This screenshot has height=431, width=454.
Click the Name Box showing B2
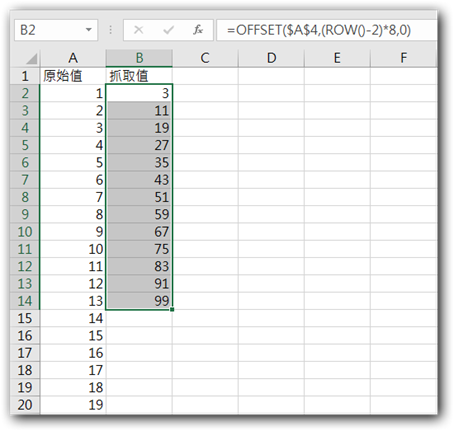coord(56,30)
